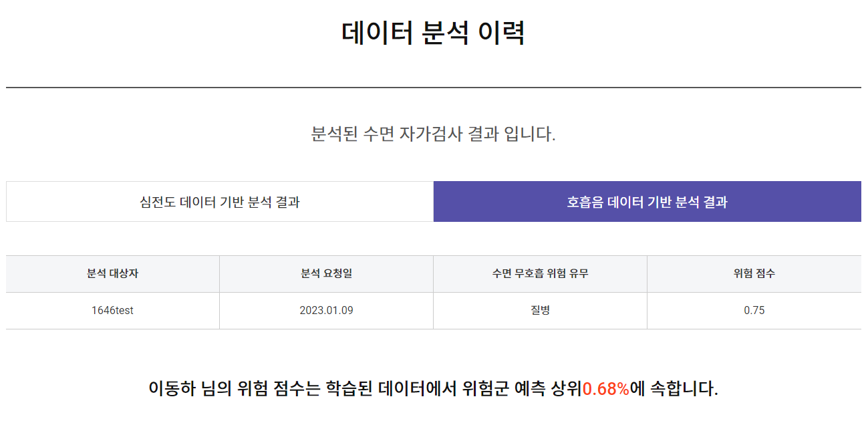
Task: Select the 호흡음 데이터 기반 분석 결과 tab
Action: coord(647,201)
